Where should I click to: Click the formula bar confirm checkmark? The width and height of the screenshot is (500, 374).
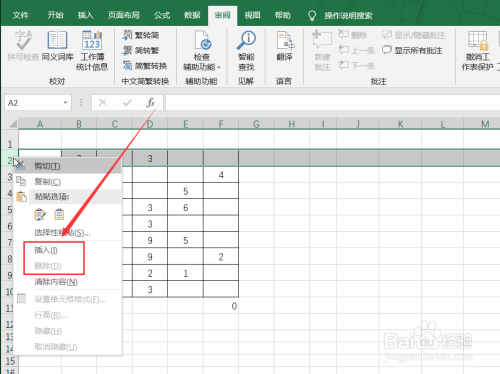click(127, 103)
